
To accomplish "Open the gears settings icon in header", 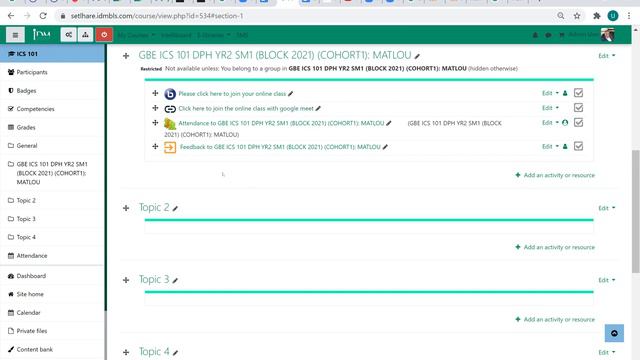I will click(68, 35).
